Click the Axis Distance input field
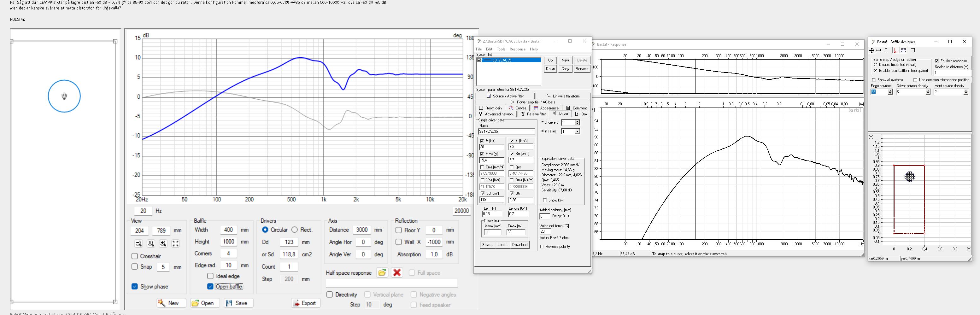 click(361, 230)
